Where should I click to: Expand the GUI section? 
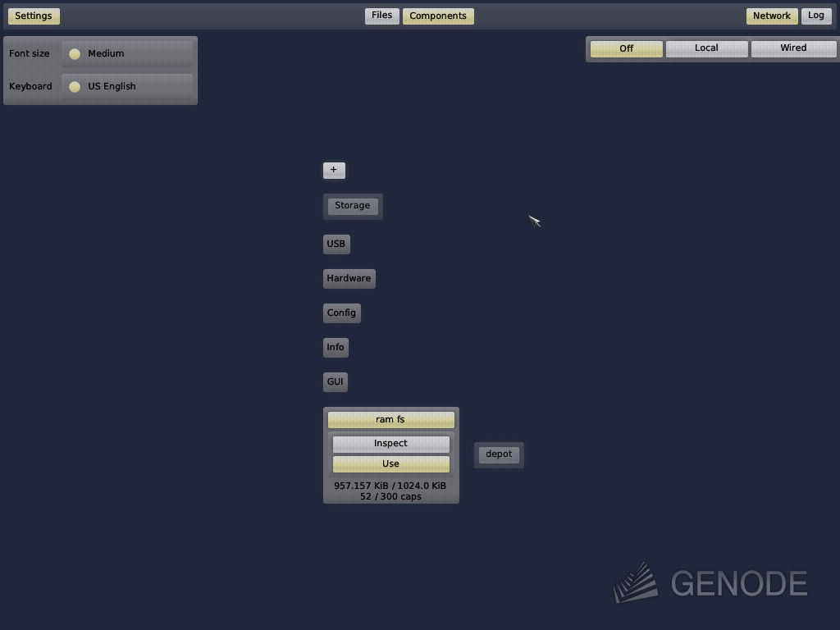click(335, 381)
